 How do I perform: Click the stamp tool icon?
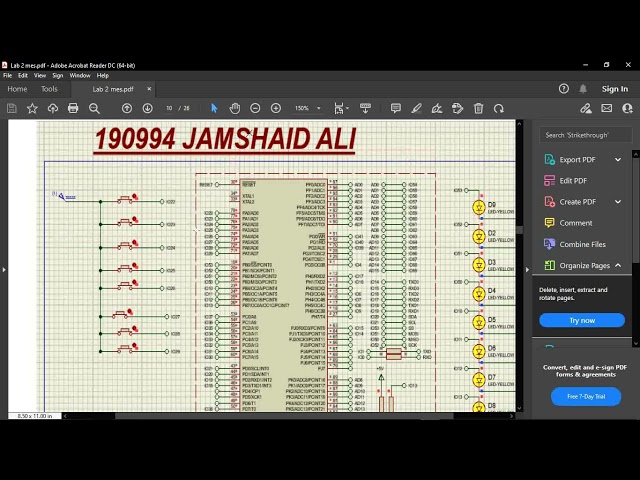point(458,108)
